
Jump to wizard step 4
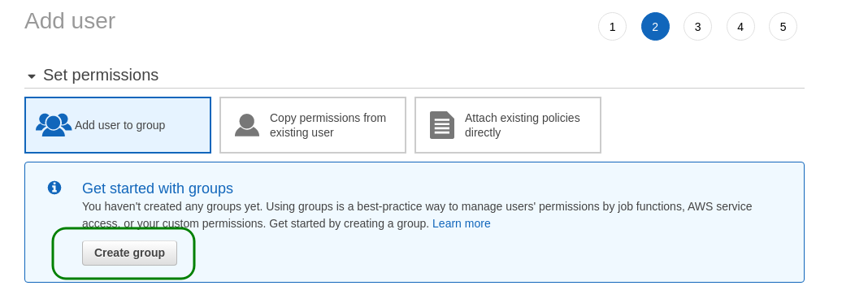pyautogui.click(x=740, y=27)
